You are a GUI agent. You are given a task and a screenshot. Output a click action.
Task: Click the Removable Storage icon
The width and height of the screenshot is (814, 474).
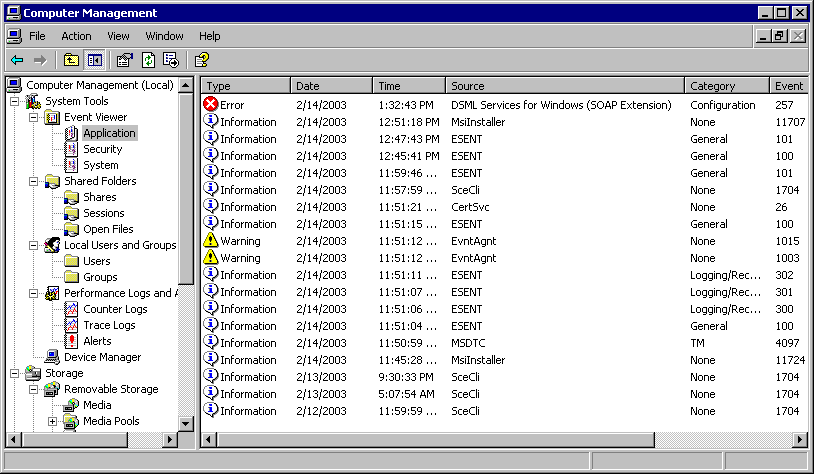click(x=52, y=389)
